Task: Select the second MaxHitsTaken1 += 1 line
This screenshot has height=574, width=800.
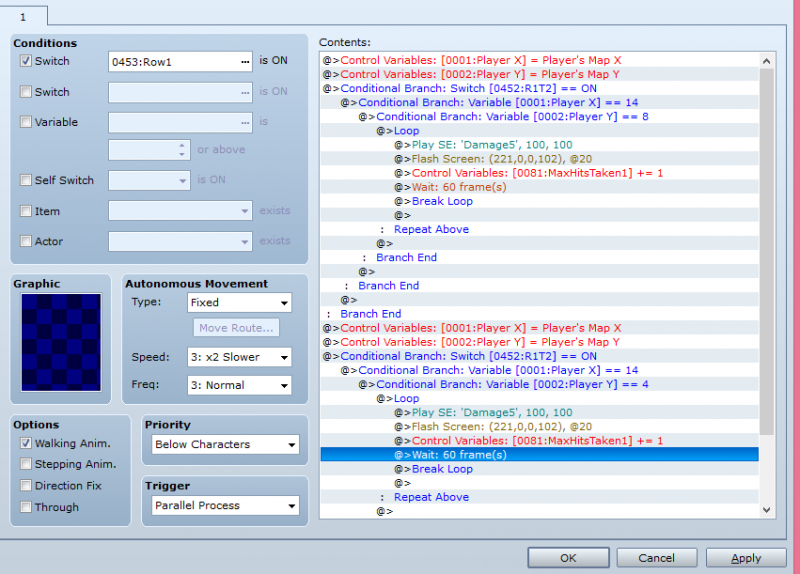Action: pos(540,441)
